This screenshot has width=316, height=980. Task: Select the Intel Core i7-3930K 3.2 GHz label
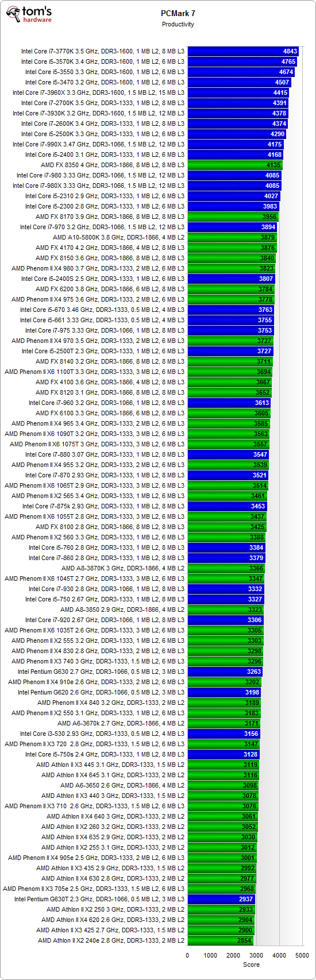tap(99, 113)
